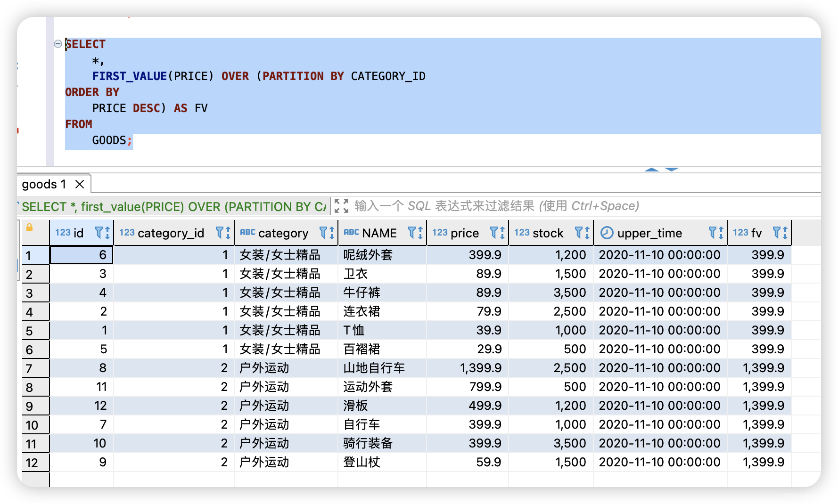Sort by stock column arrows
The width and height of the screenshot is (838, 504).
(x=587, y=233)
